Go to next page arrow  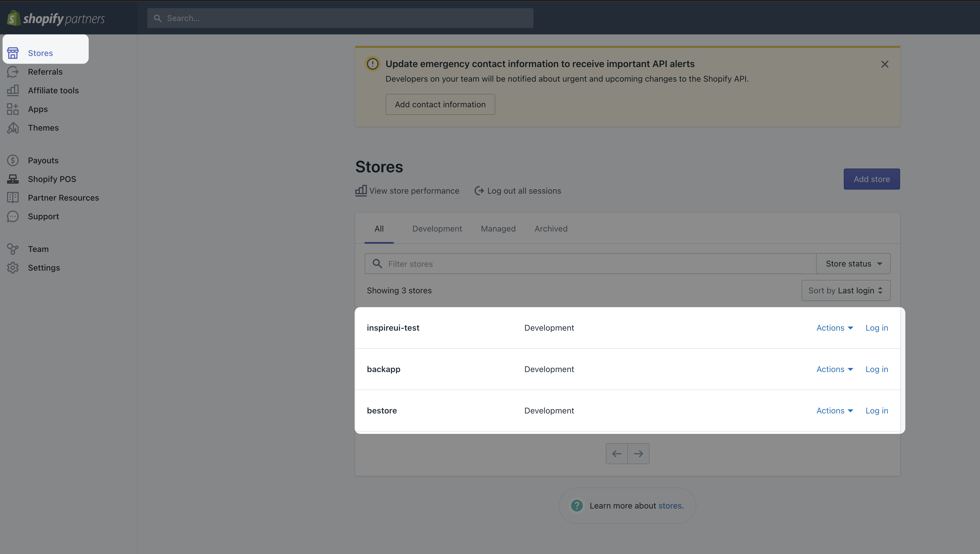tap(638, 453)
